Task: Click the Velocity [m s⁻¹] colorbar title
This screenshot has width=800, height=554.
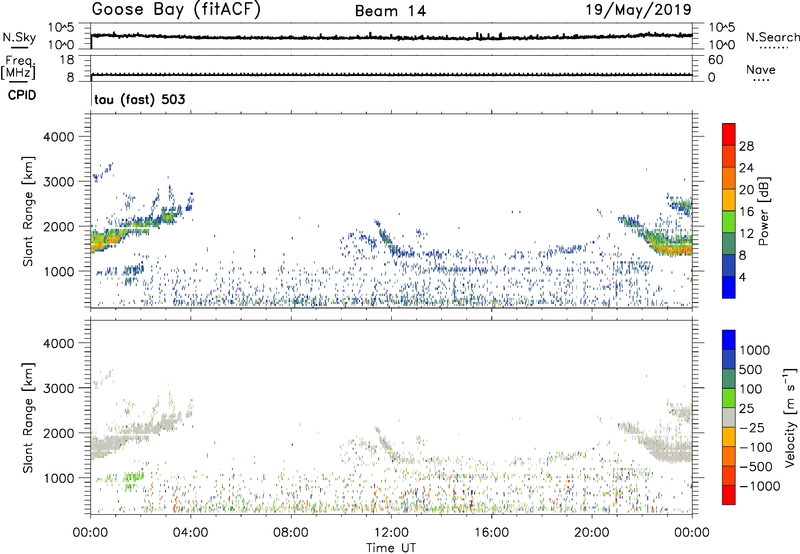Action: [790, 417]
